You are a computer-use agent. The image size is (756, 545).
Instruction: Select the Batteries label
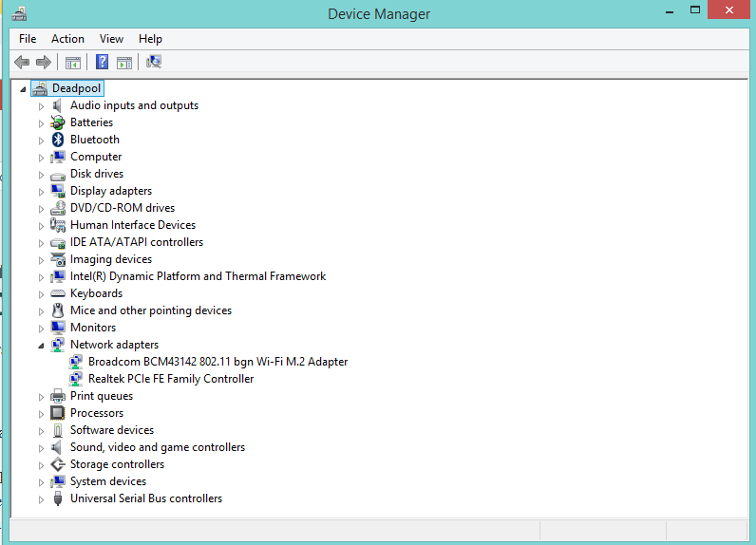click(x=91, y=122)
